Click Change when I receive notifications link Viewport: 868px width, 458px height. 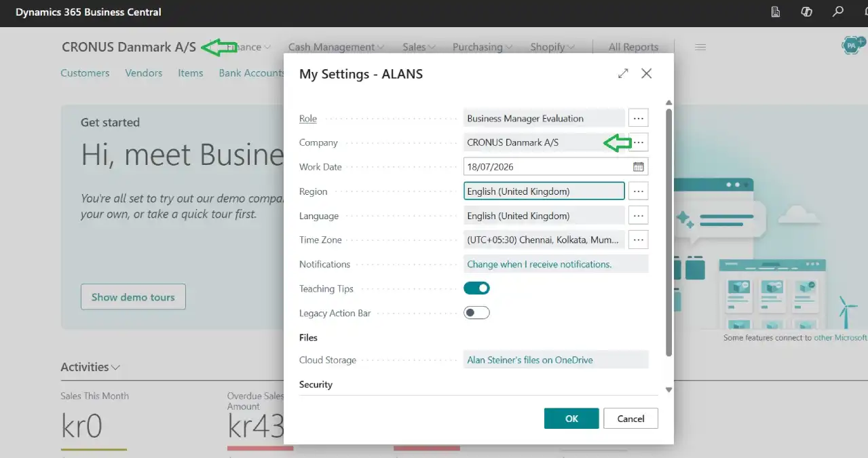[x=540, y=264]
